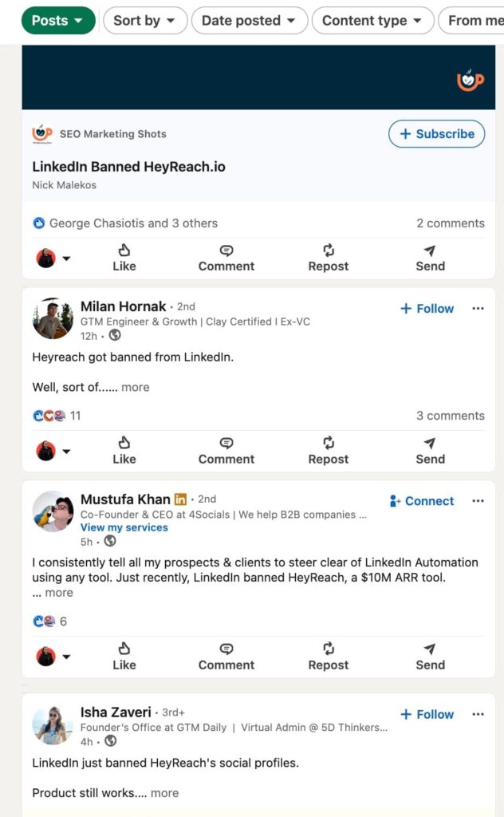Comment on Milan Hornak's post
504x817 pixels.
tap(226, 451)
